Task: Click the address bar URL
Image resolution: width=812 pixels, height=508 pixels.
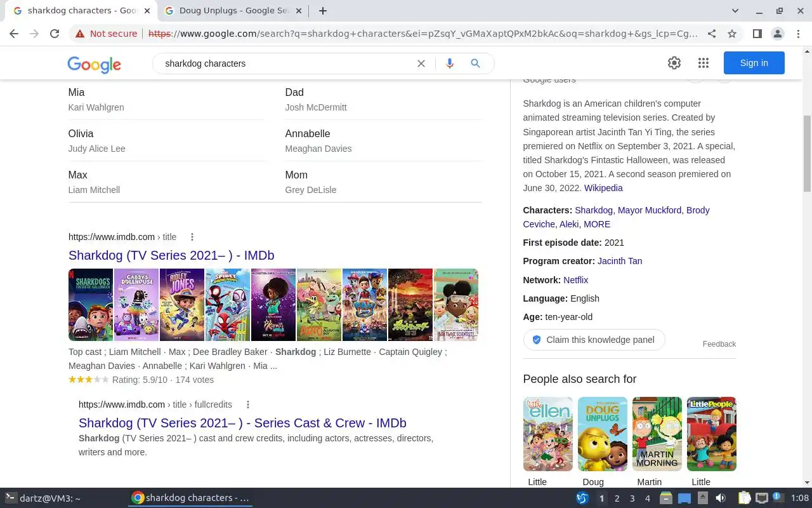Action: click(x=423, y=34)
